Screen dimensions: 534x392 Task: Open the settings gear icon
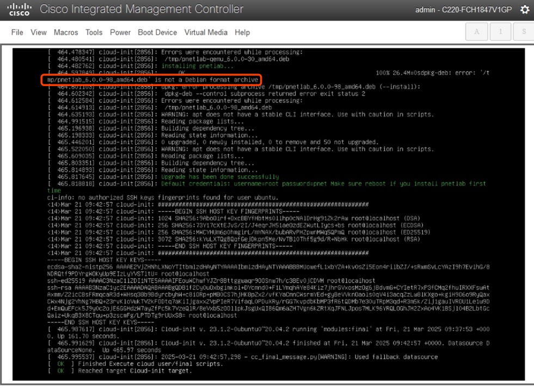pyautogui.click(x=524, y=10)
